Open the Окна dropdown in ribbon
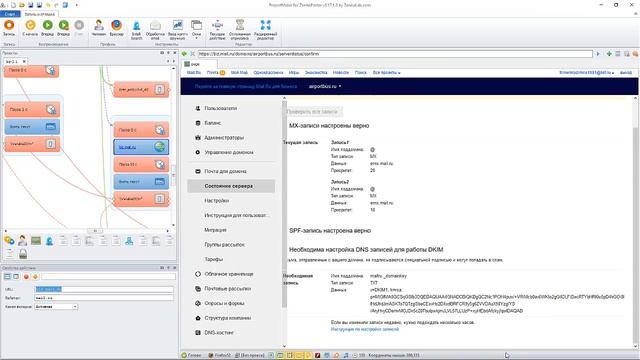Screen dimensions: 640x360 [x=197, y=30]
